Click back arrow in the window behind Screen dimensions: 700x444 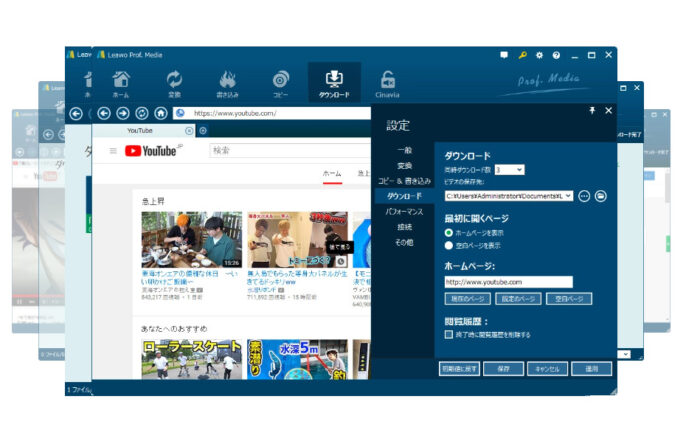click(x=76, y=114)
